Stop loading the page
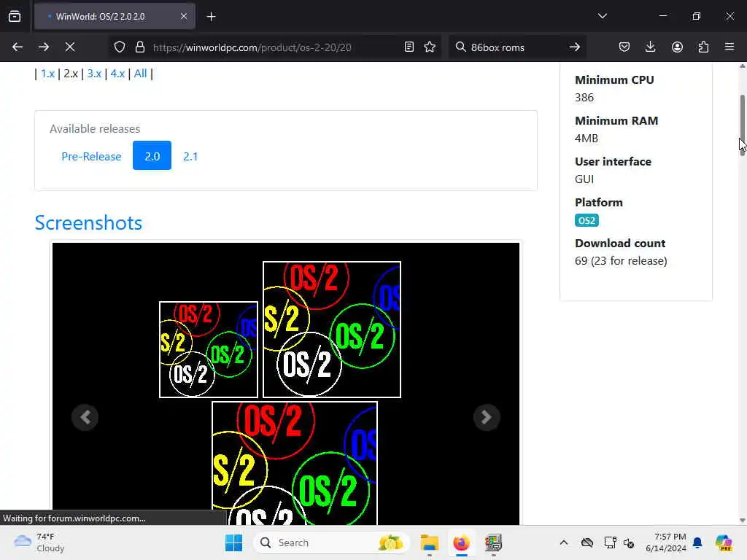Screen dimensions: 747x560 click(x=70, y=47)
